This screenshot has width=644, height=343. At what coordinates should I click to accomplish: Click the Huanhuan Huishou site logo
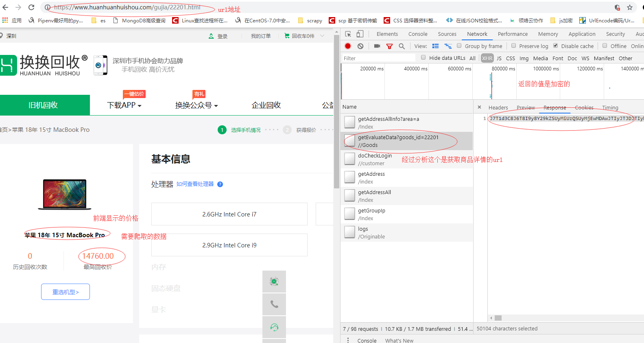click(44, 65)
